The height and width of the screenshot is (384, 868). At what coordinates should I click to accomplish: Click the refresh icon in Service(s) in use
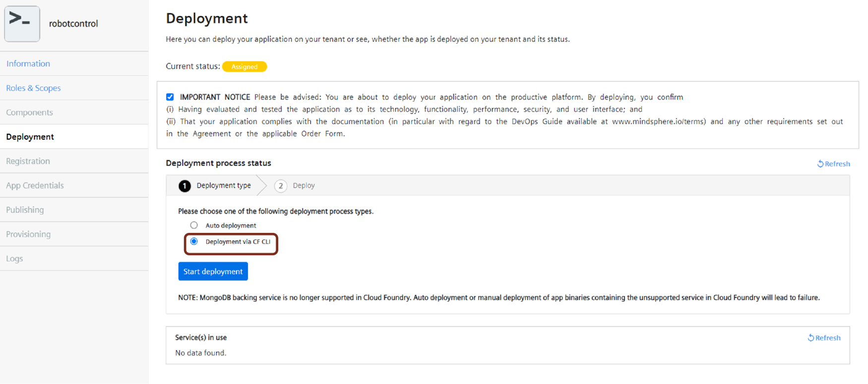tap(811, 337)
